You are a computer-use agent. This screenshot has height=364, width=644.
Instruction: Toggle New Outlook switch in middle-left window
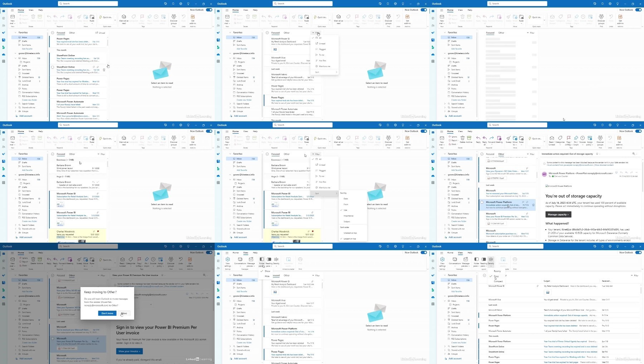click(x=209, y=131)
